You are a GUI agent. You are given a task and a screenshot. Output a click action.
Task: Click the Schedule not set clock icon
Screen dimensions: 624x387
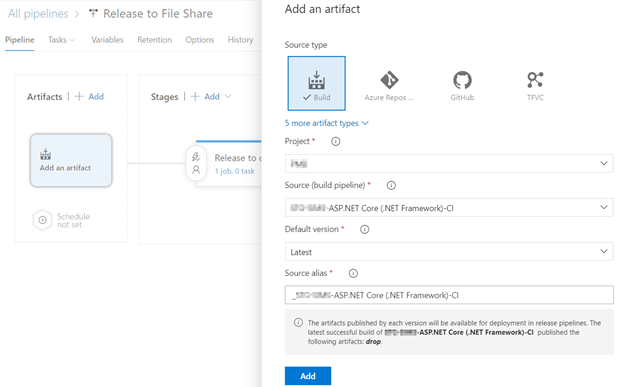click(42, 220)
